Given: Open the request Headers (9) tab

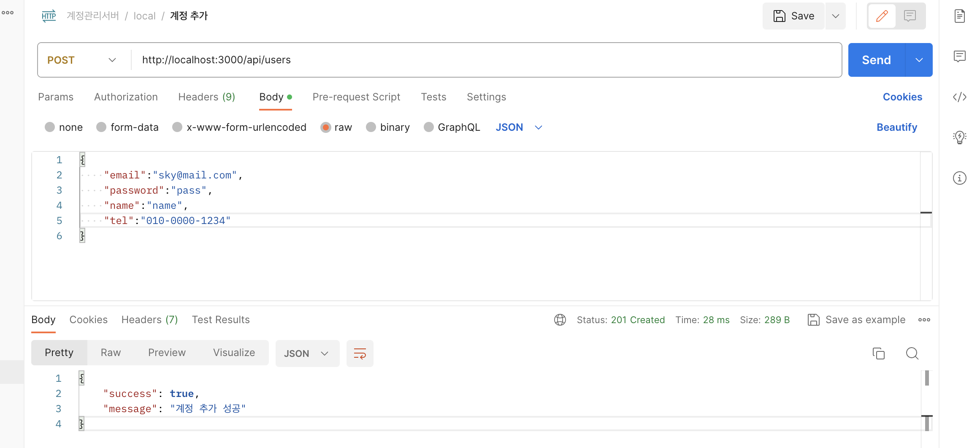Looking at the screenshot, I should point(207,97).
